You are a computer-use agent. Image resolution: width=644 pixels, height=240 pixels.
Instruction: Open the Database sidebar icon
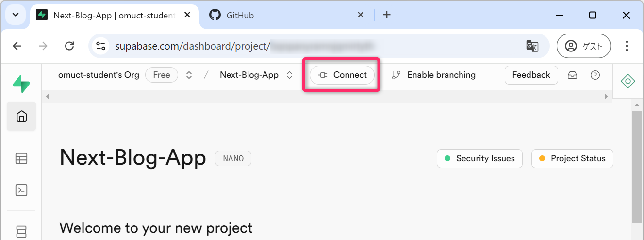(x=21, y=231)
